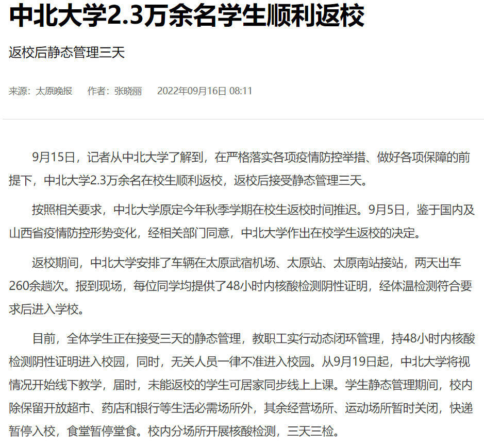Click the paragraph starting with 按照相关要求
The height and width of the screenshot is (448, 484).
pos(242,221)
